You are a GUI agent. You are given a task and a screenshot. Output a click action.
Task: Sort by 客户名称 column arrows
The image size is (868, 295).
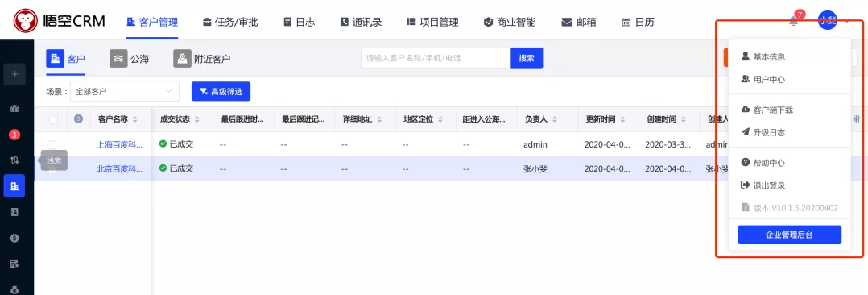point(135,119)
